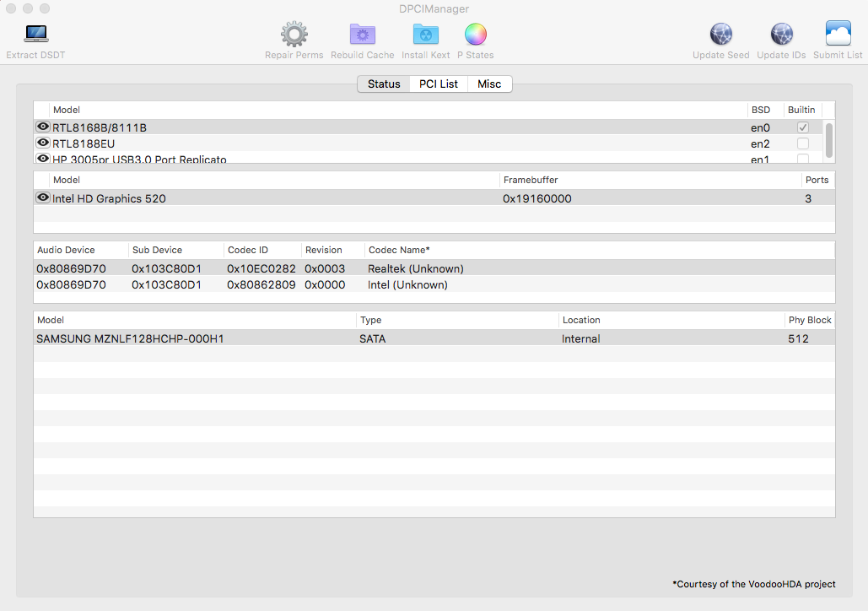The width and height of the screenshot is (868, 611).
Task: Toggle eye icon for RTL8188EU
Action: (43, 143)
